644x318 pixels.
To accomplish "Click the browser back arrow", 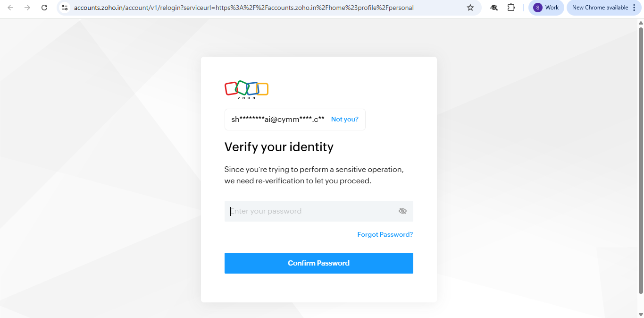I will click(x=10, y=8).
